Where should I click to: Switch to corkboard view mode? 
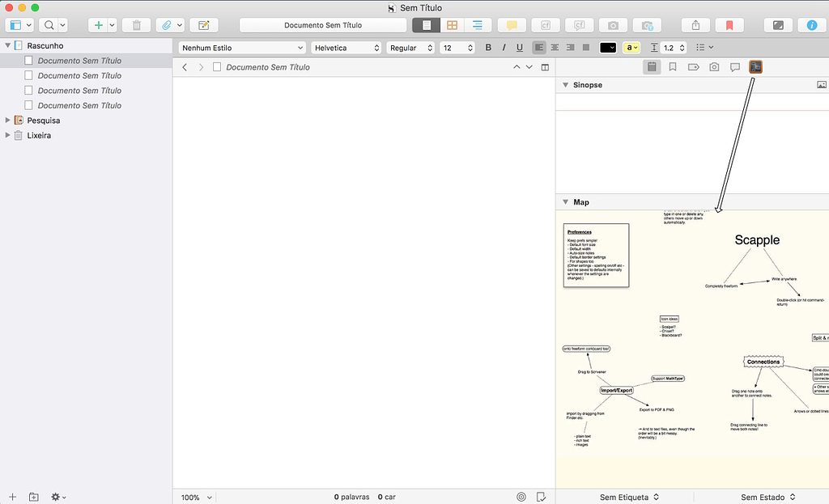click(x=451, y=24)
